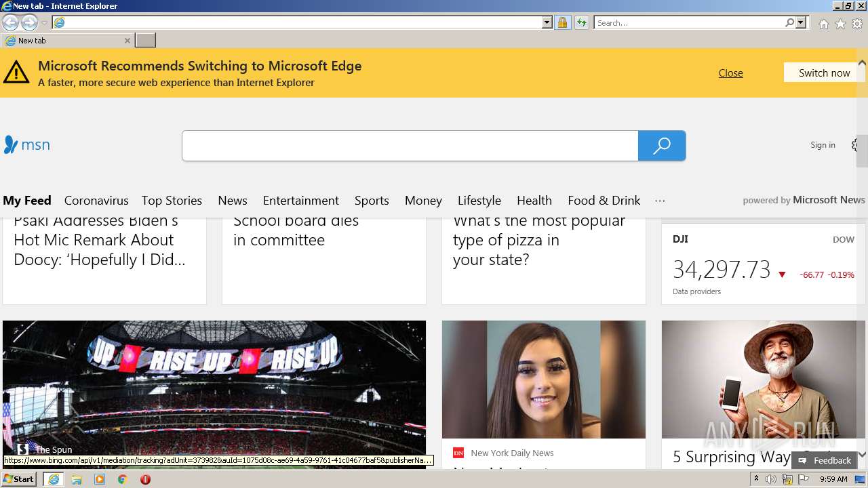
Task: Expand the search provider dropdown arrow
Action: [801, 23]
